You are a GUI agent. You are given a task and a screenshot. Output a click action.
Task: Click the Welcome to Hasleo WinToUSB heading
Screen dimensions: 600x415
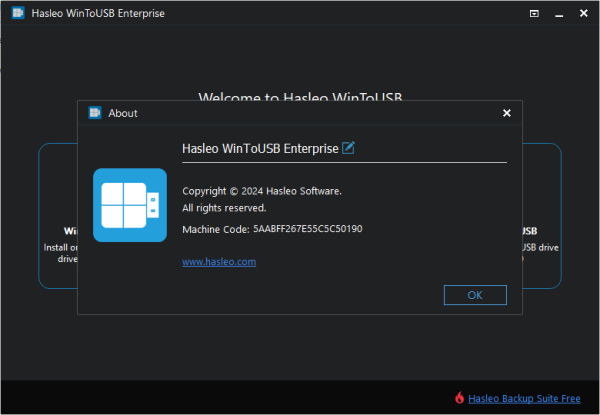coord(300,97)
